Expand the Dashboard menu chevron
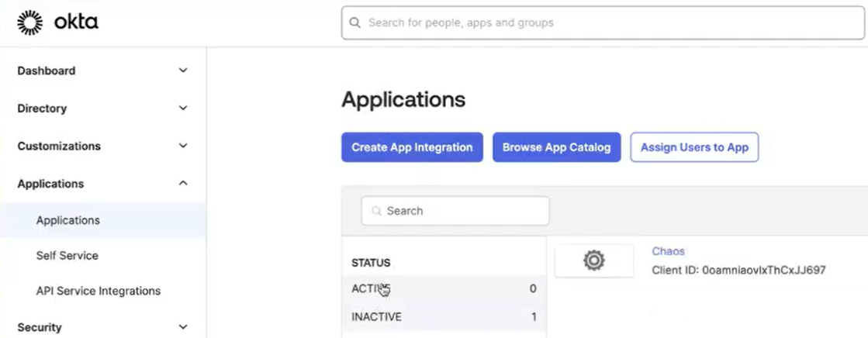The image size is (868, 338). pyautogui.click(x=183, y=71)
